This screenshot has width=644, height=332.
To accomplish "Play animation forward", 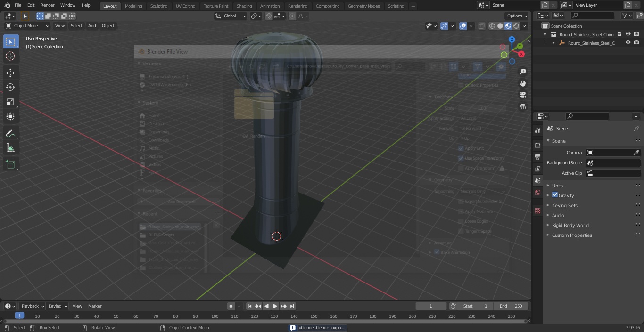I will coord(275,306).
